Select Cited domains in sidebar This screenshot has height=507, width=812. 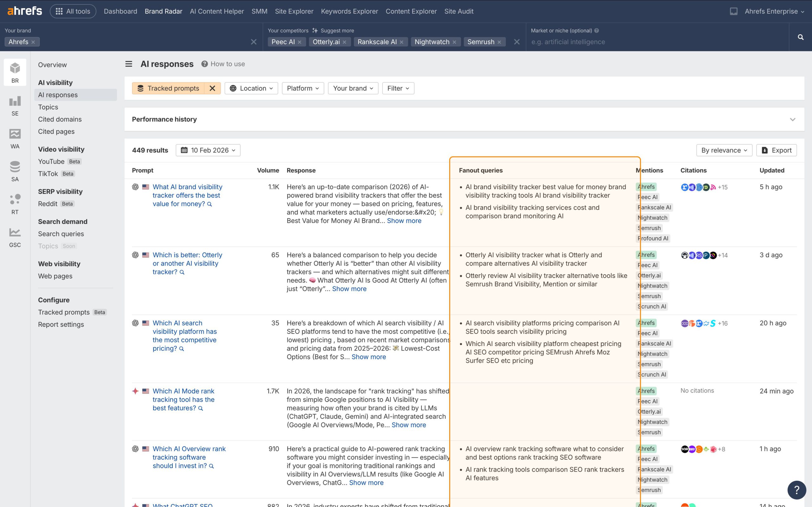tap(60, 119)
